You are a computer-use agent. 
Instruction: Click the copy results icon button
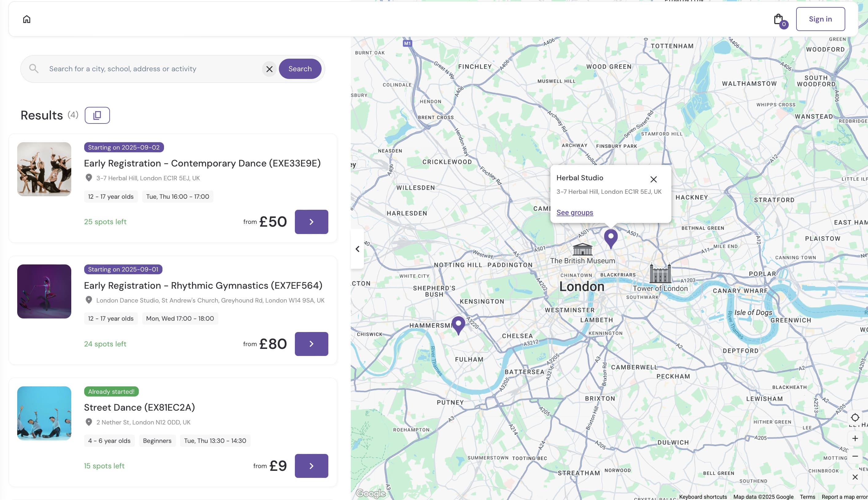97,115
